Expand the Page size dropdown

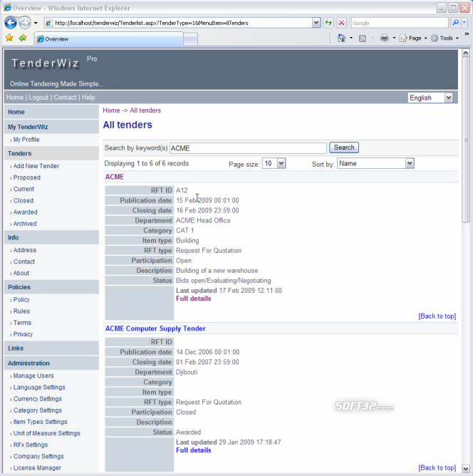(x=274, y=163)
